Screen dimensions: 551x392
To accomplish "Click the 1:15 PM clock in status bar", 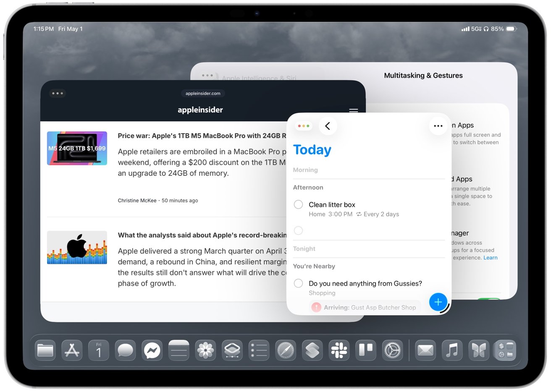I will click(x=44, y=29).
